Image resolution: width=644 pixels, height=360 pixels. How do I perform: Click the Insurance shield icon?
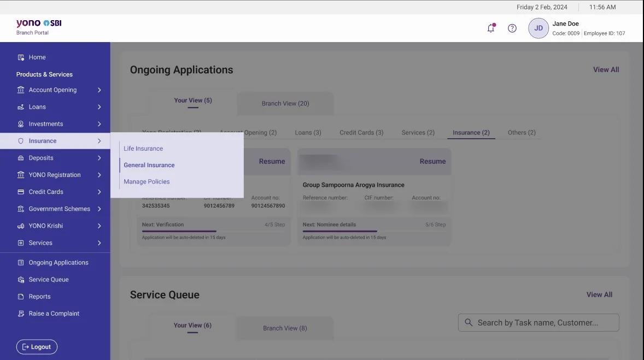coord(21,141)
